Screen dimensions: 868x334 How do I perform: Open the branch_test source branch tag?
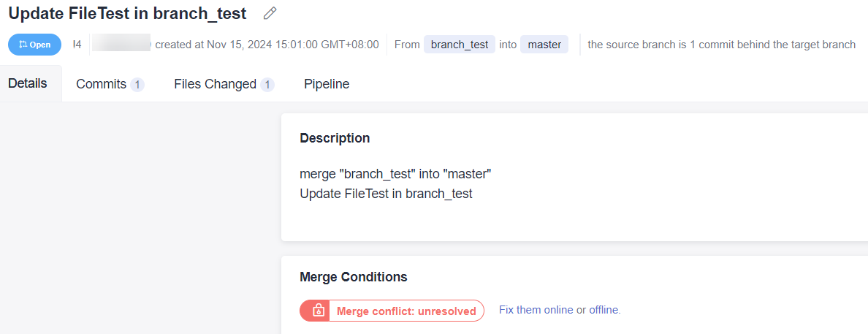(460, 45)
